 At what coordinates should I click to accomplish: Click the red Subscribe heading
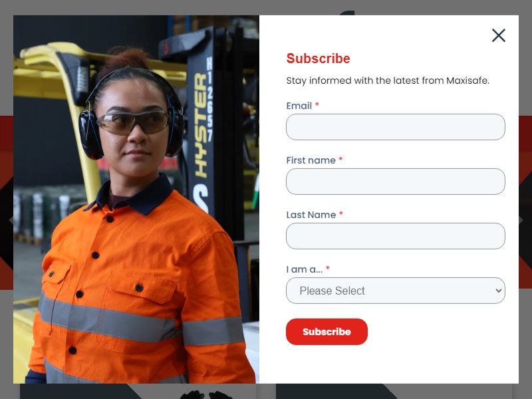pos(319,59)
